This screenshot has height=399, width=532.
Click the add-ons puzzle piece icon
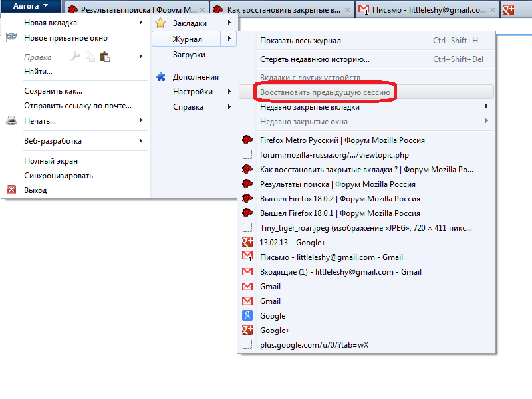click(160, 77)
